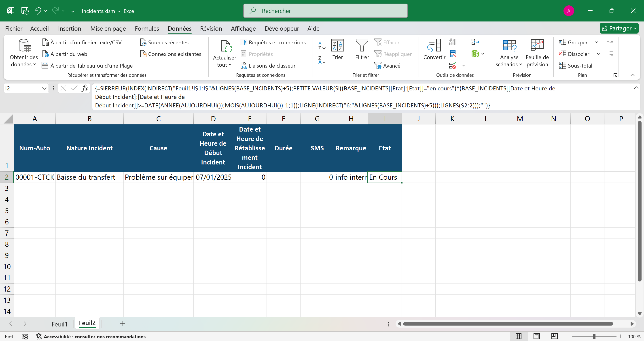The width and height of the screenshot is (644, 341).
Task: Click the account avatar A
Action: (x=569, y=11)
